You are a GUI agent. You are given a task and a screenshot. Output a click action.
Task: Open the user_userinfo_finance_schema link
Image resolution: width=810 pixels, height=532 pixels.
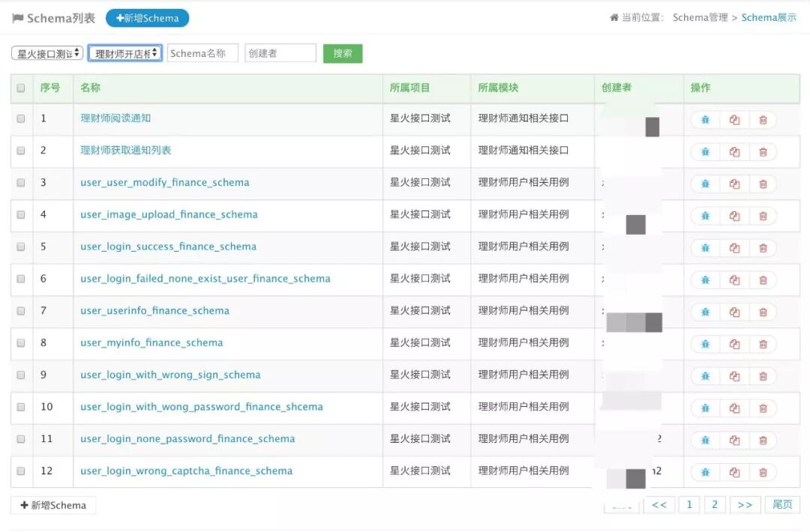(x=154, y=311)
